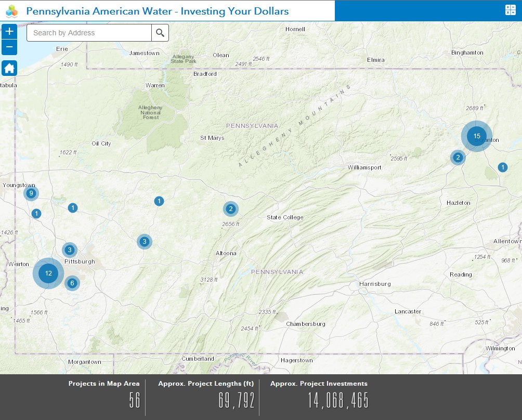Click the app logo beside the title
Screen dimensions: 522x420
pyautogui.click(x=11, y=10)
